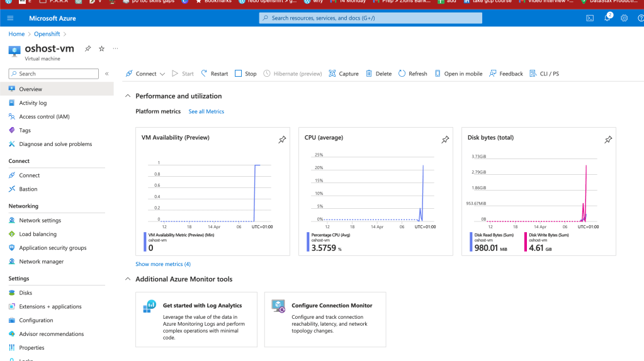Open Get started with Log Analytics card

pyautogui.click(x=196, y=319)
